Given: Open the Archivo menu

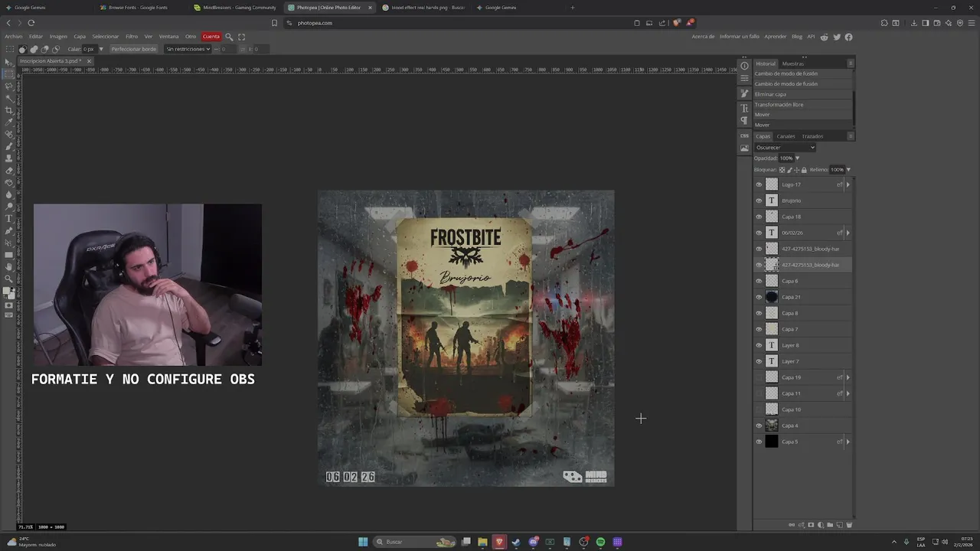Looking at the screenshot, I should (14, 37).
